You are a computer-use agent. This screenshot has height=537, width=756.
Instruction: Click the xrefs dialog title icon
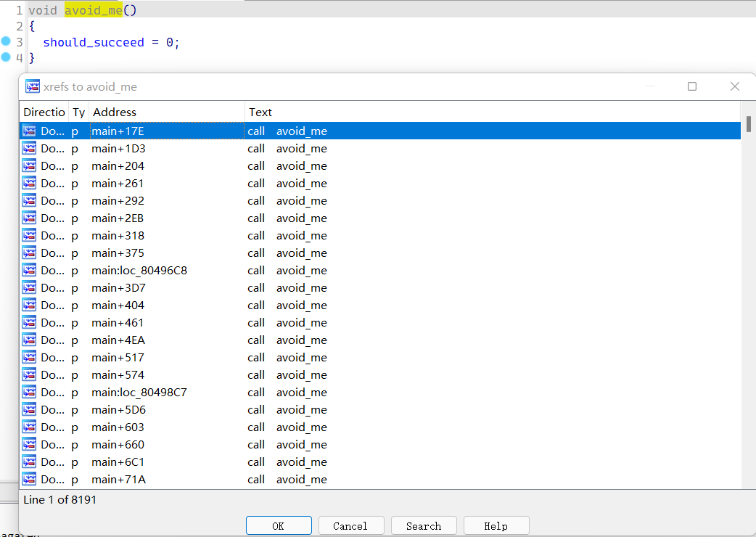[x=33, y=86]
